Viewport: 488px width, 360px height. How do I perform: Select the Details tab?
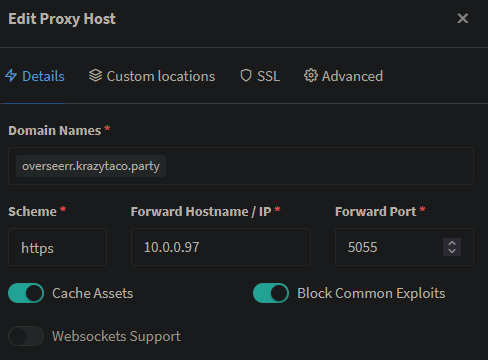pyautogui.click(x=35, y=76)
